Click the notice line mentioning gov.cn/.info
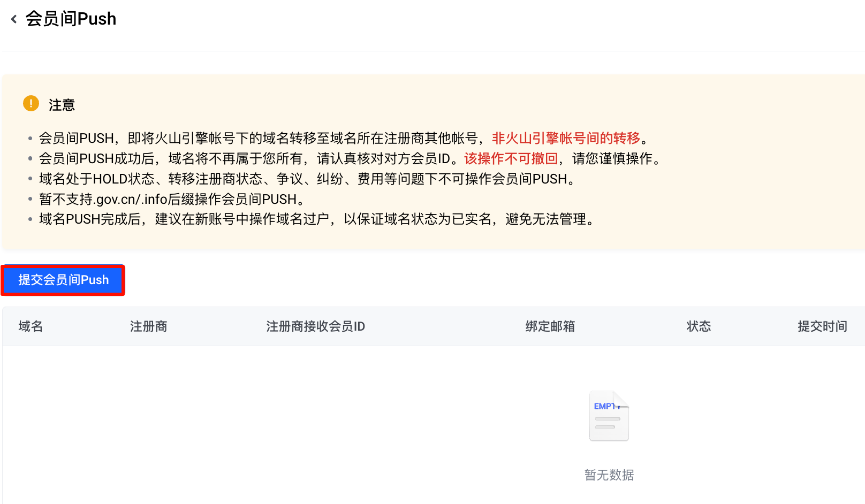The image size is (865, 504). (171, 200)
